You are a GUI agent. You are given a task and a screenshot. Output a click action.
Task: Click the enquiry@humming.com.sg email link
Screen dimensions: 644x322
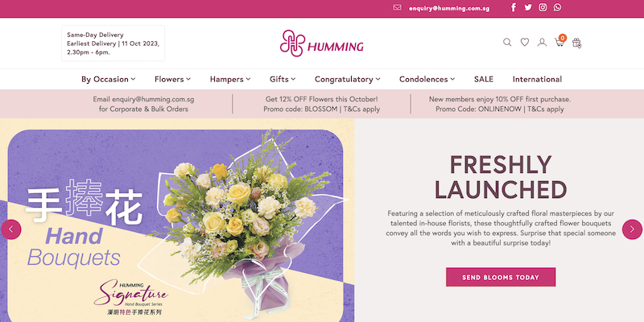click(x=449, y=8)
